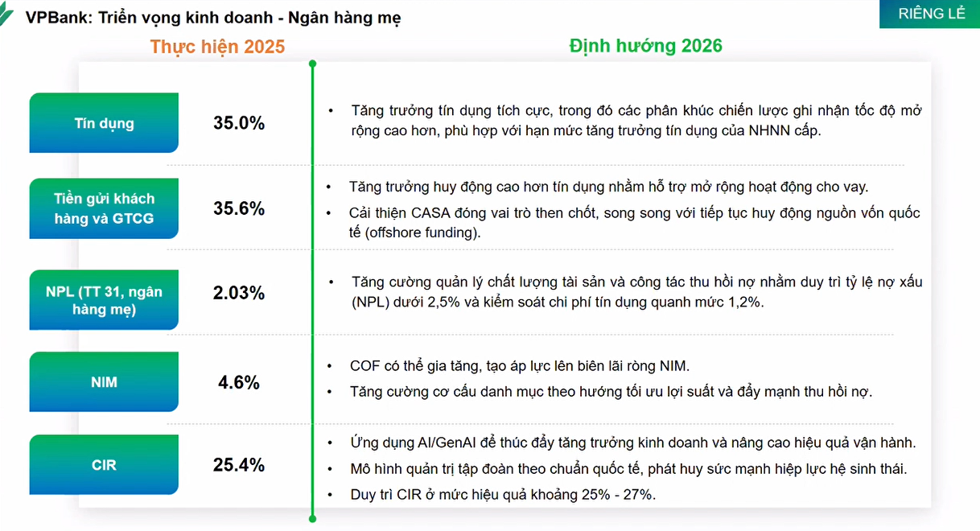This screenshot has width=980, height=531.
Task: Select the Tín dụng box
Action: (x=104, y=123)
